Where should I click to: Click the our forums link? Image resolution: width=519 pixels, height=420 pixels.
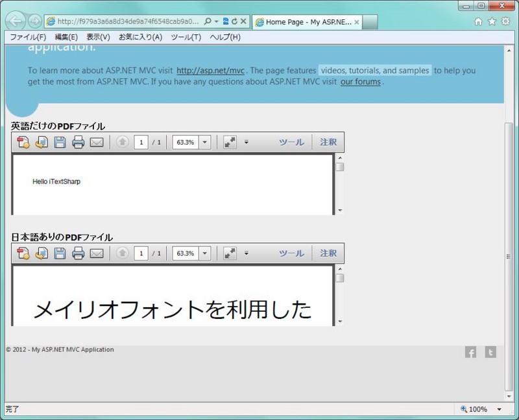pos(360,82)
